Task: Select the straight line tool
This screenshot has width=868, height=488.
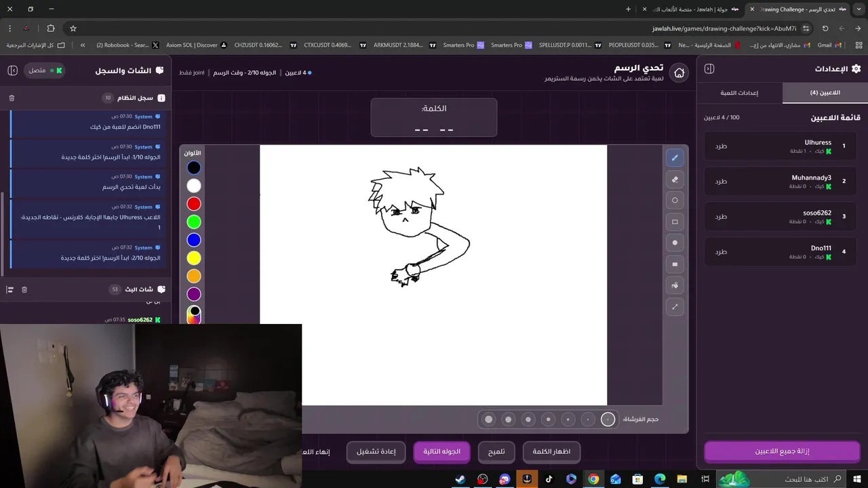Action: point(675,307)
